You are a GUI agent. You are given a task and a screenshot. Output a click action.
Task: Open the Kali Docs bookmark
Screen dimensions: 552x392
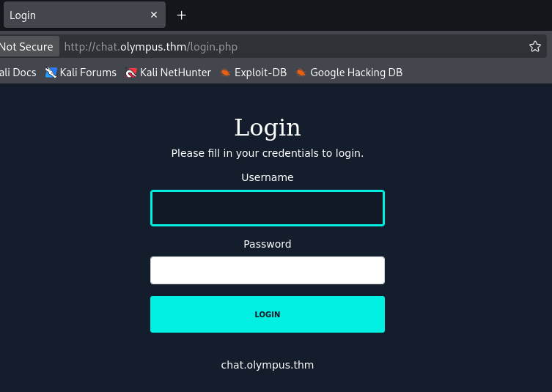18,73
